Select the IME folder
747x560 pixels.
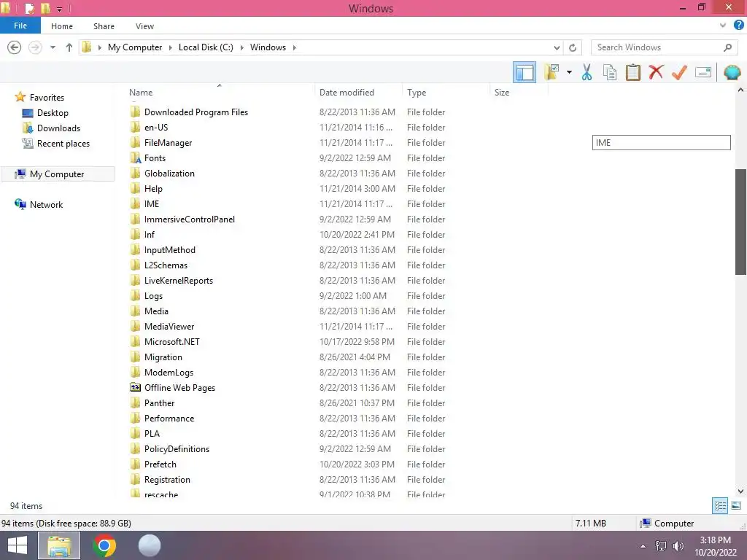[x=152, y=204]
